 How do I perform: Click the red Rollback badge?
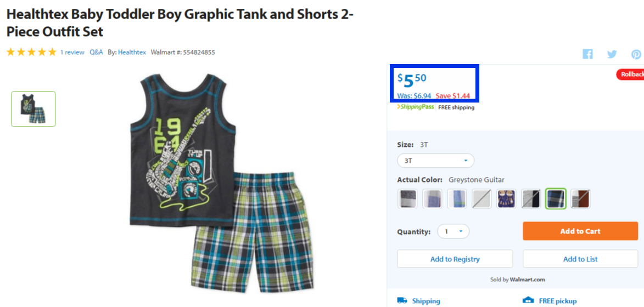coord(630,74)
